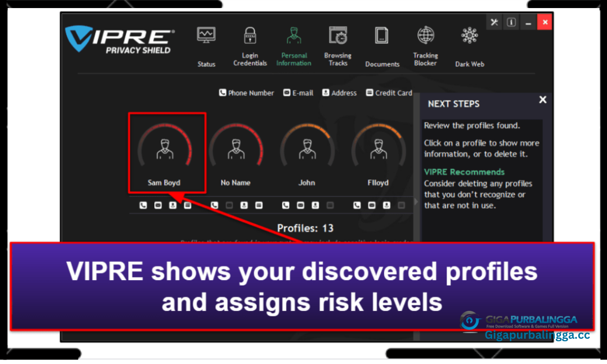The height and width of the screenshot is (364, 607).
Task: Click the E-mail legend item
Action: click(x=298, y=93)
